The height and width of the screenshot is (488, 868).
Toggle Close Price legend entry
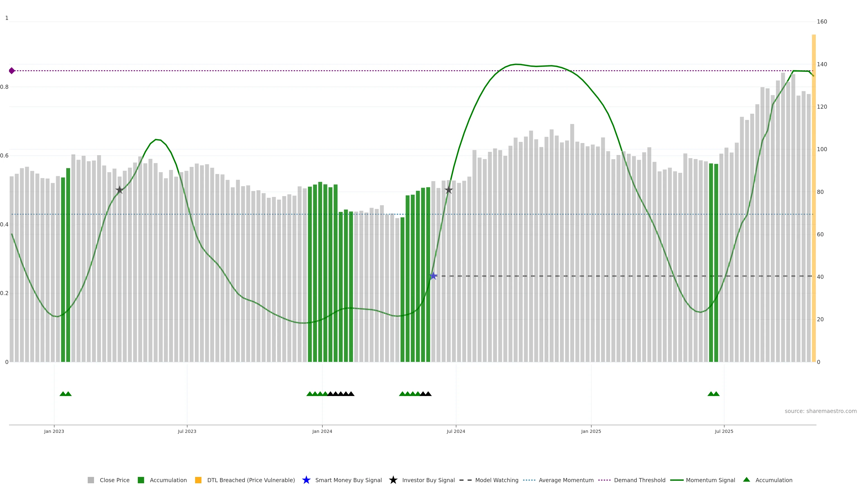114,480
